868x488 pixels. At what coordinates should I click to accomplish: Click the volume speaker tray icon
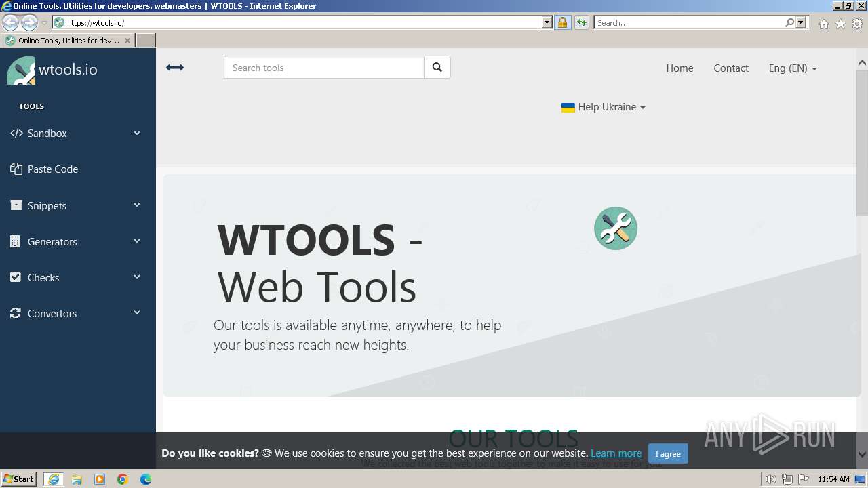tap(771, 479)
